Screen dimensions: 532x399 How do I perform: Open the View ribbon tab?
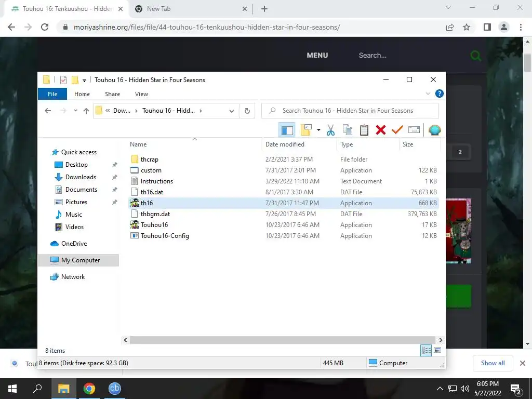pyautogui.click(x=141, y=94)
